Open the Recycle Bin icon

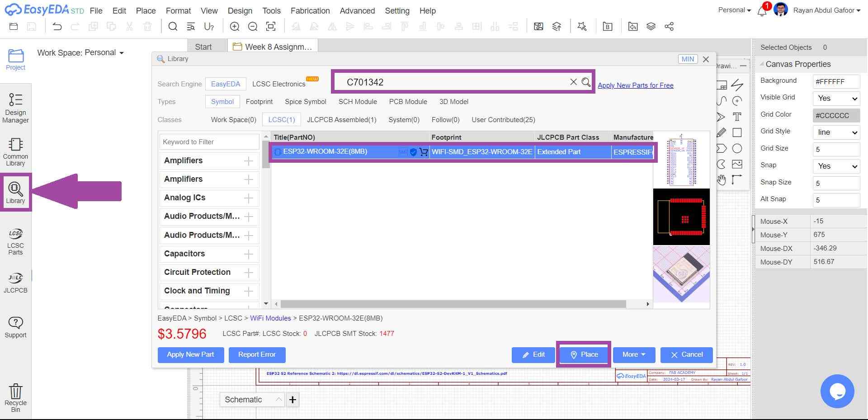click(x=15, y=397)
